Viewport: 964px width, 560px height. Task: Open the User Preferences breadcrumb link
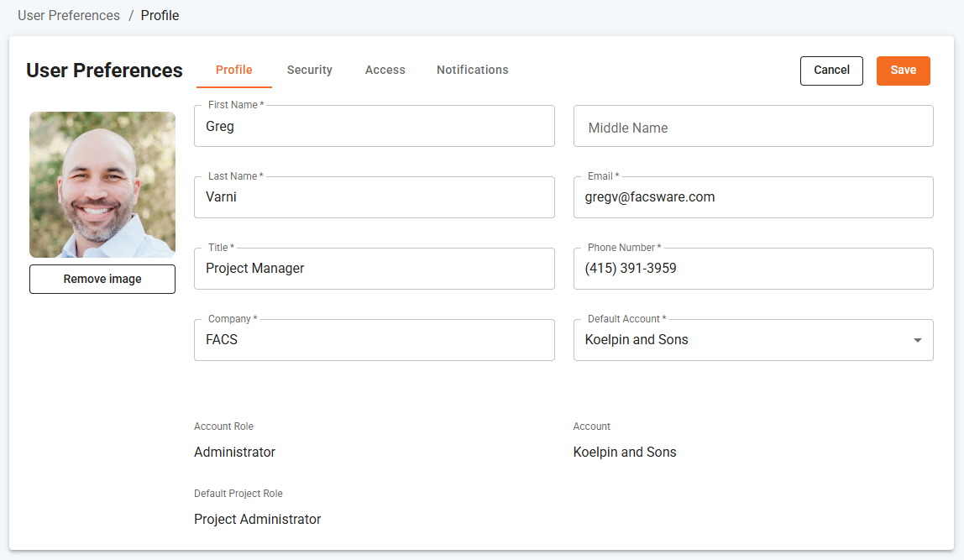click(x=69, y=15)
